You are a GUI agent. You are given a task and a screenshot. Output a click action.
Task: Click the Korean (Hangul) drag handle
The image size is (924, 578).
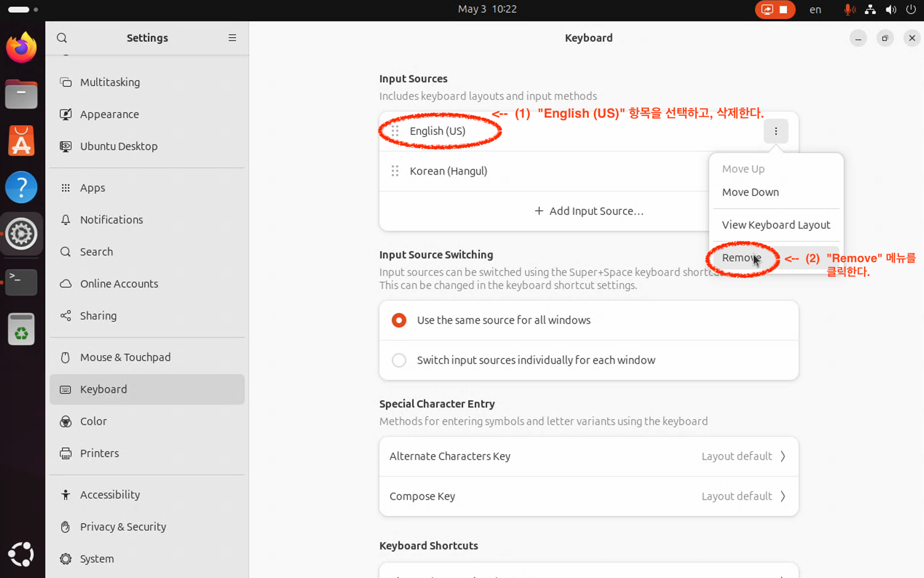tap(395, 171)
